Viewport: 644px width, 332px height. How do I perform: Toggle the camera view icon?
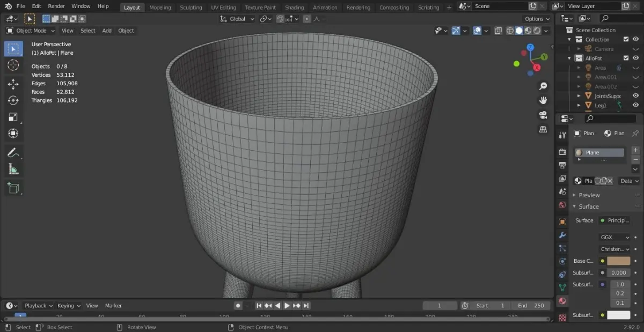click(x=543, y=115)
